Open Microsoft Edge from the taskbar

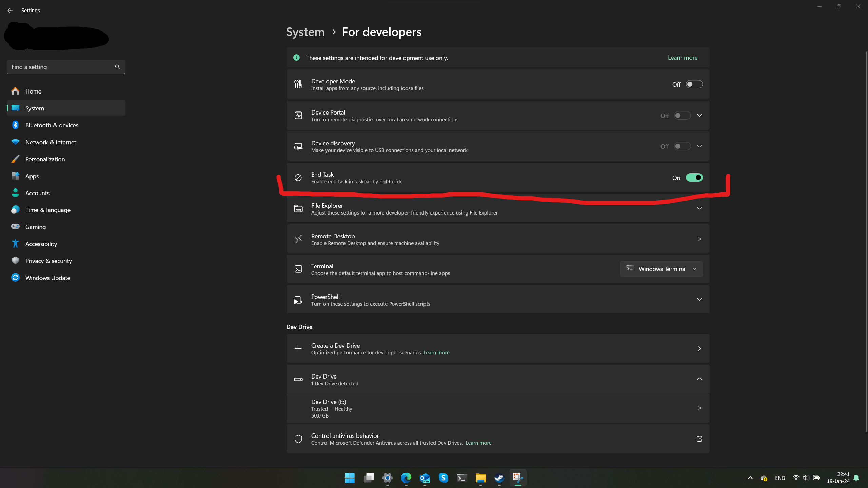pos(406,478)
